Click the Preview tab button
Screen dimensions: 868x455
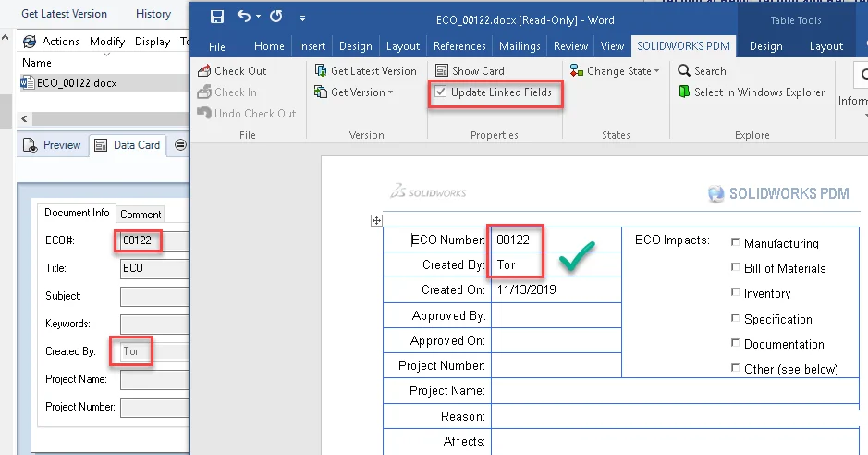point(53,145)
